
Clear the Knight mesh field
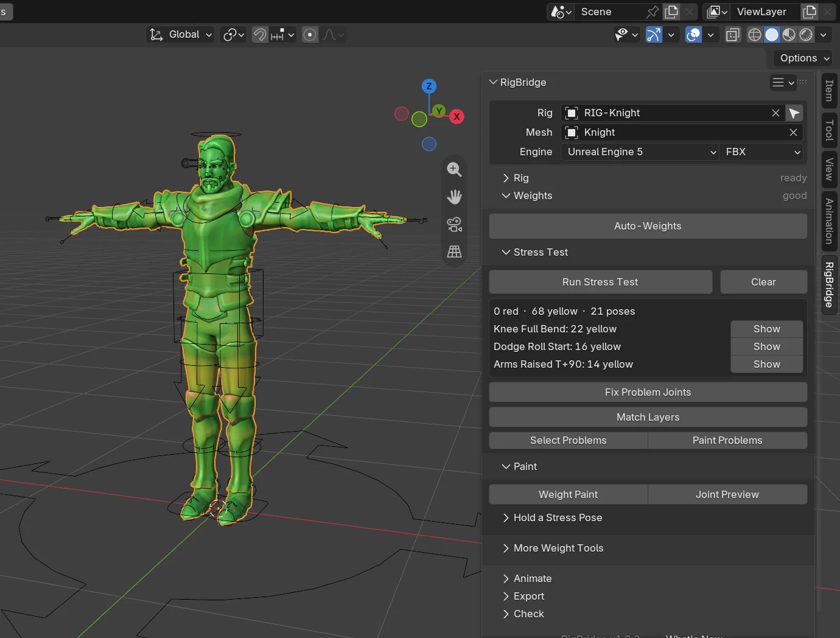(793, 132)
